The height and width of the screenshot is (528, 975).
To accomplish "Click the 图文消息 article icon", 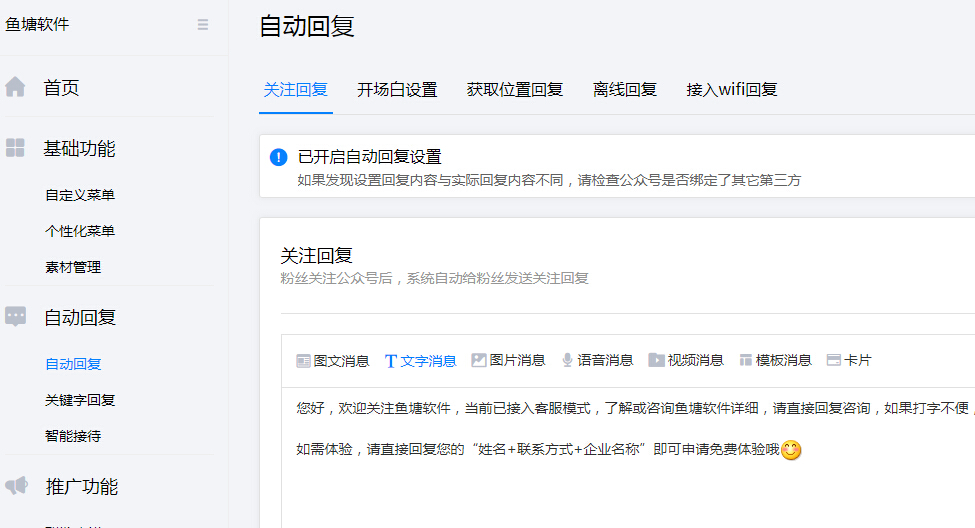I will click(x=303, y=361).
